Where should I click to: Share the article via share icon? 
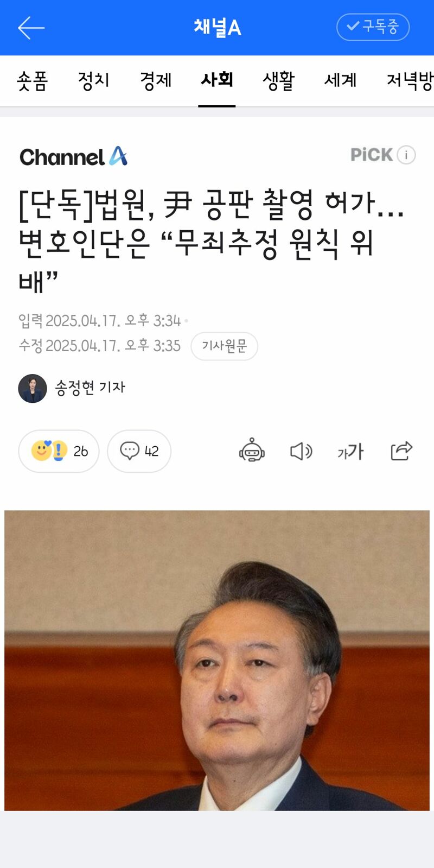coord(401,451)
